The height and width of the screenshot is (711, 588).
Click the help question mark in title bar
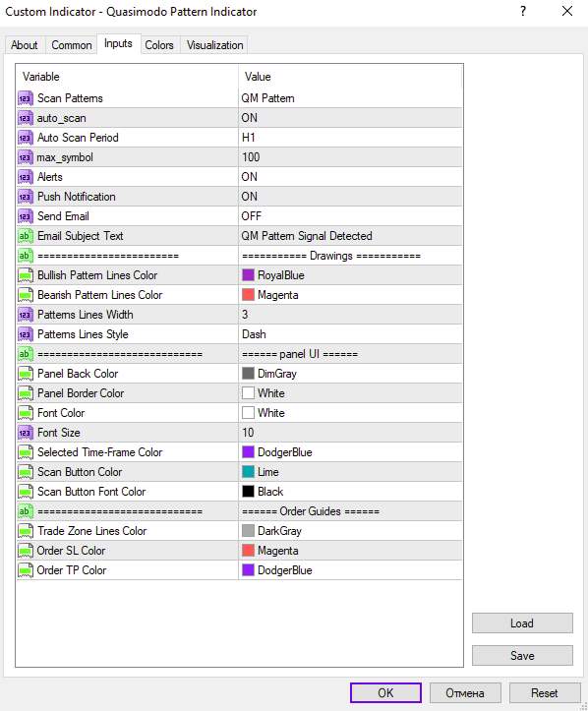[523, 12]
